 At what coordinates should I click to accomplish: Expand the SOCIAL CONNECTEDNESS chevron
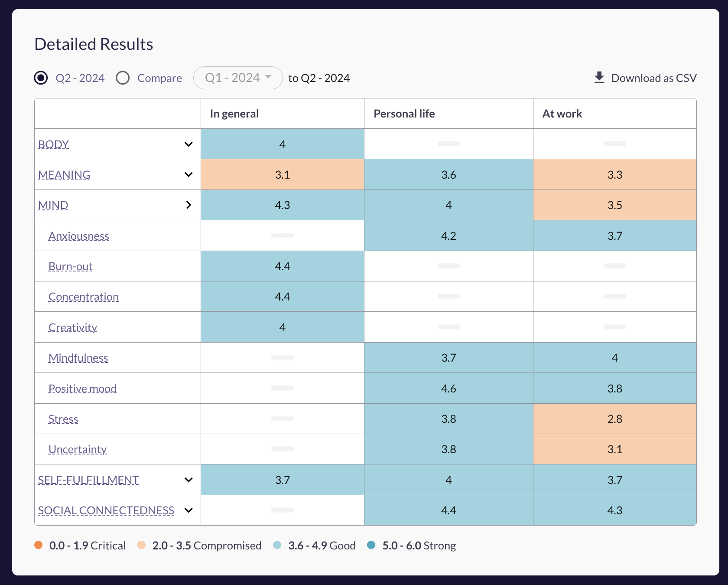(x=188, y=510)
